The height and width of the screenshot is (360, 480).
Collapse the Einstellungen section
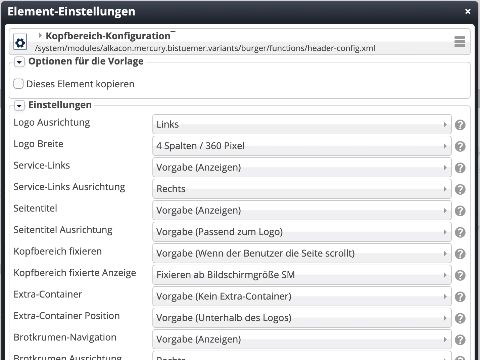coord(19,106)
